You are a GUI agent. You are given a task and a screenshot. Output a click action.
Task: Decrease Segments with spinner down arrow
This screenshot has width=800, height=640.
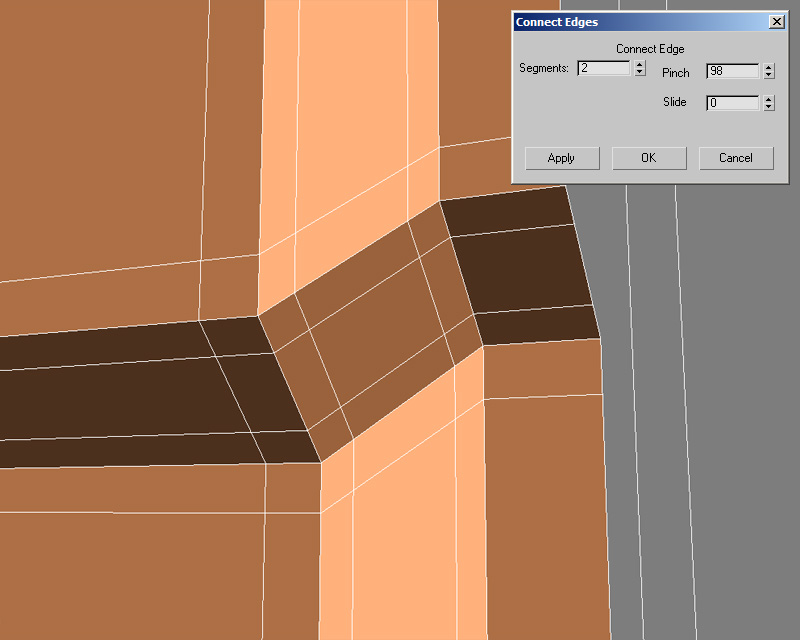(640, 72)
